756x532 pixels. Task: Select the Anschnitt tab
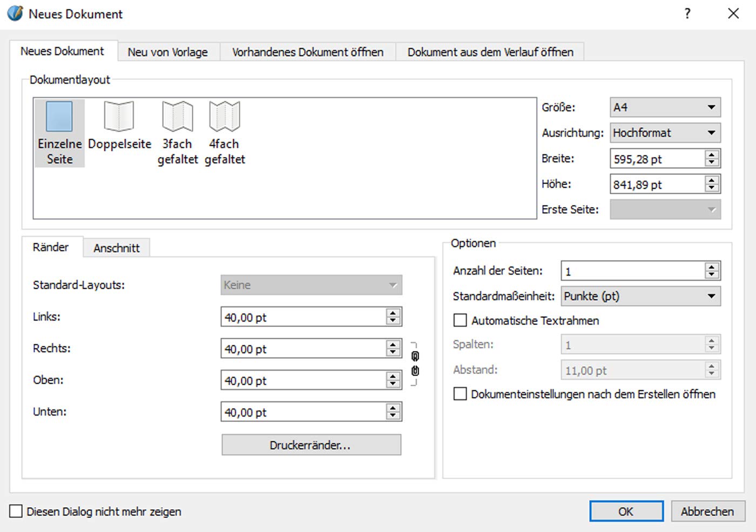[x=117, y=248]
